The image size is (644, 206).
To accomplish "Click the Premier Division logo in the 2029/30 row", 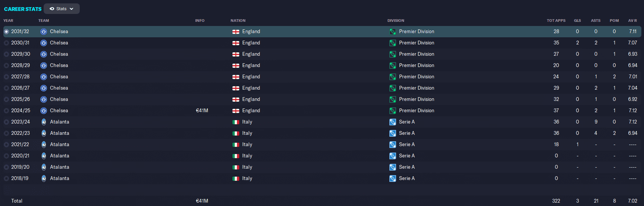I will [x=392, y=54].
